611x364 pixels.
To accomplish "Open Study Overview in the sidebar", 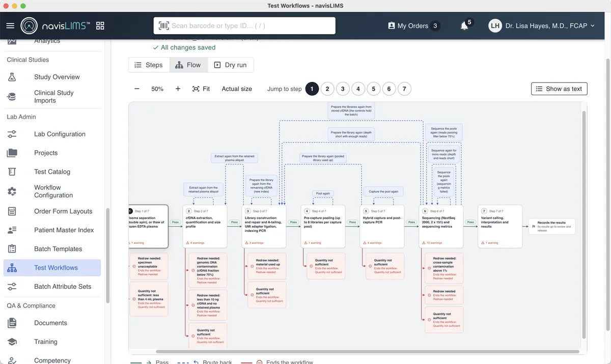I will [x=52, y=77].
